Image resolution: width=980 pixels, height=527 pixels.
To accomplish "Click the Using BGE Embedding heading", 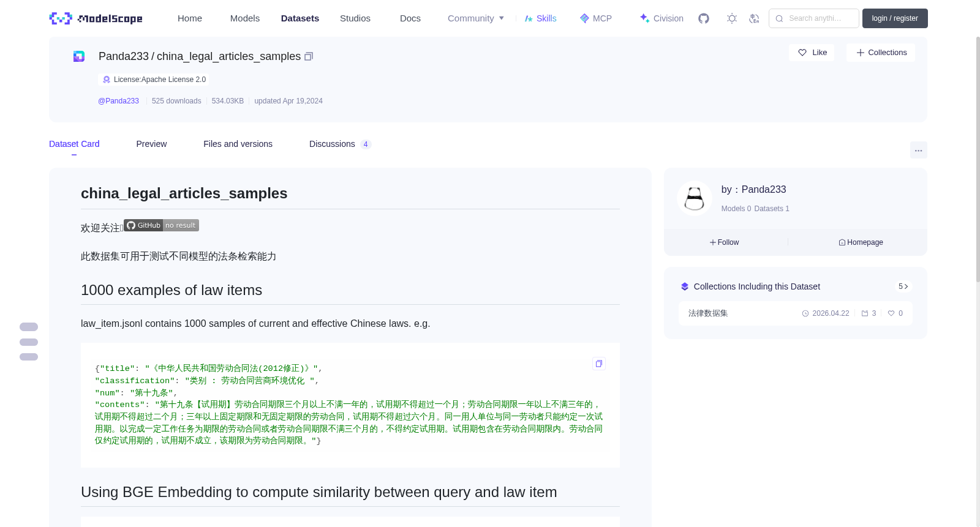I will click(x=319, y=492).
